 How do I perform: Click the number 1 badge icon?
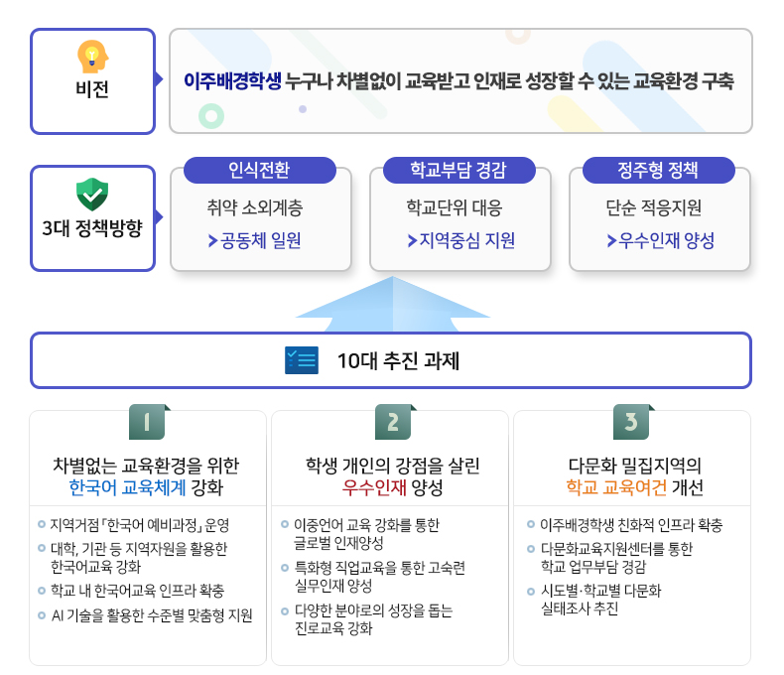(149, 422)
